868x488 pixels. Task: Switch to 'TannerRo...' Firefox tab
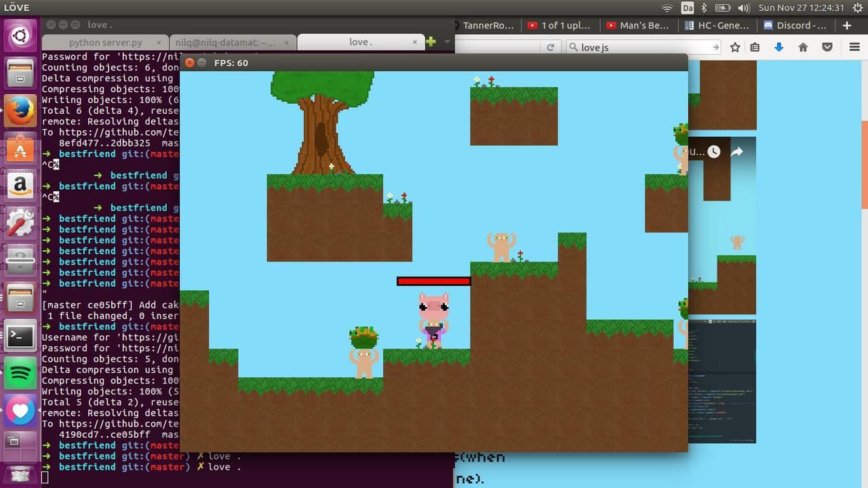(488, 26)
